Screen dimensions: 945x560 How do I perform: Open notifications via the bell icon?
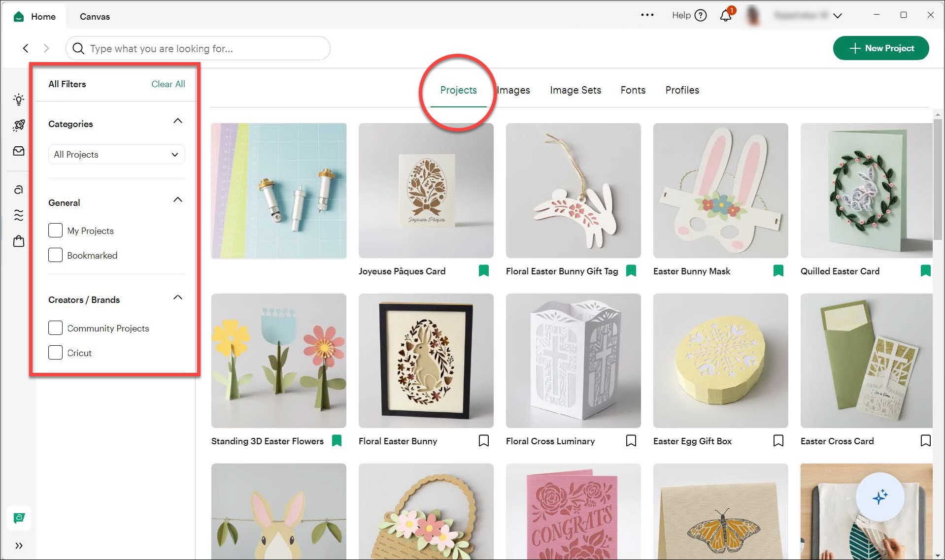725,15
